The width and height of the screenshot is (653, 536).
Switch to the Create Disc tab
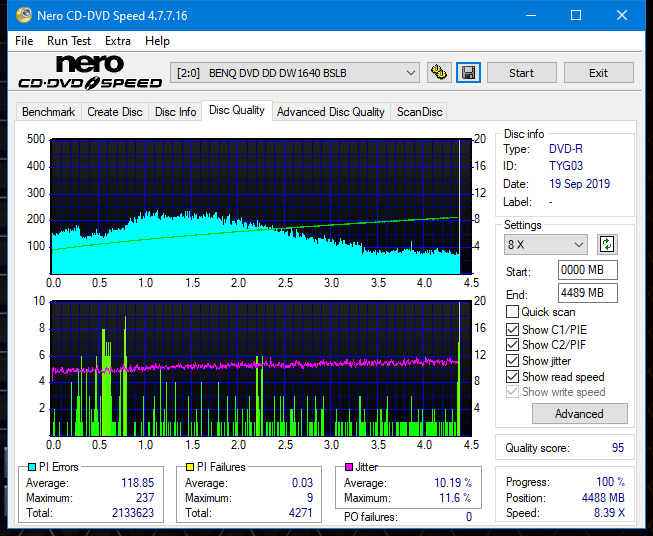click(x=115, y=112)
